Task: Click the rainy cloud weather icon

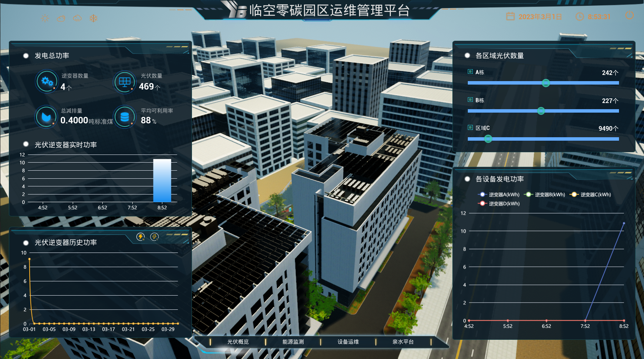Action: pos(77,18)
